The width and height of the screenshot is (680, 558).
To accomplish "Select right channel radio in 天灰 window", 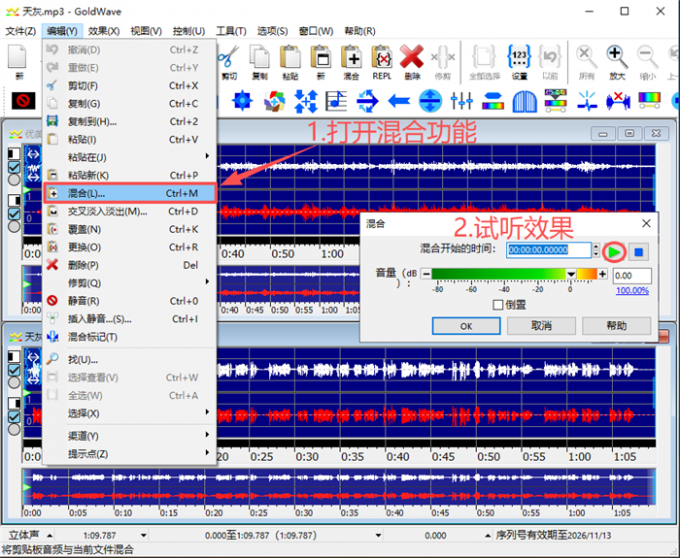I will 14,429.
